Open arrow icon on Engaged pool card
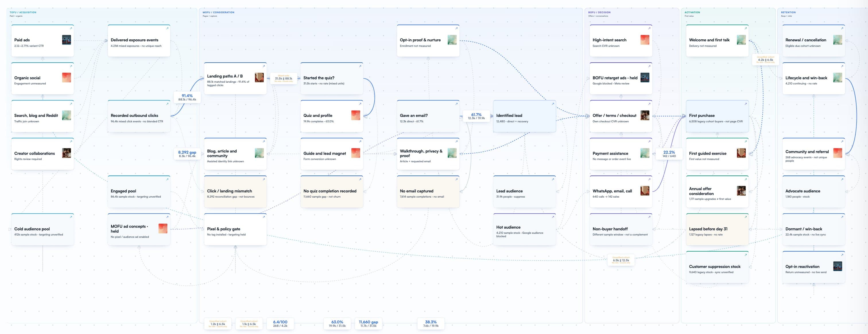The height and width of the screenshot is (334, 868). [167, 179]
